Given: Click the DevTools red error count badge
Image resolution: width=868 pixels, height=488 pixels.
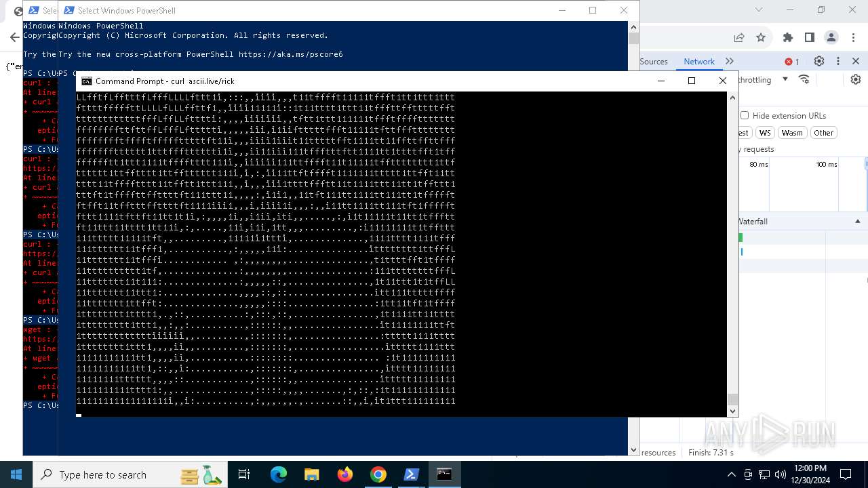Looking at the screenshot, I should [x=792, y=62].
